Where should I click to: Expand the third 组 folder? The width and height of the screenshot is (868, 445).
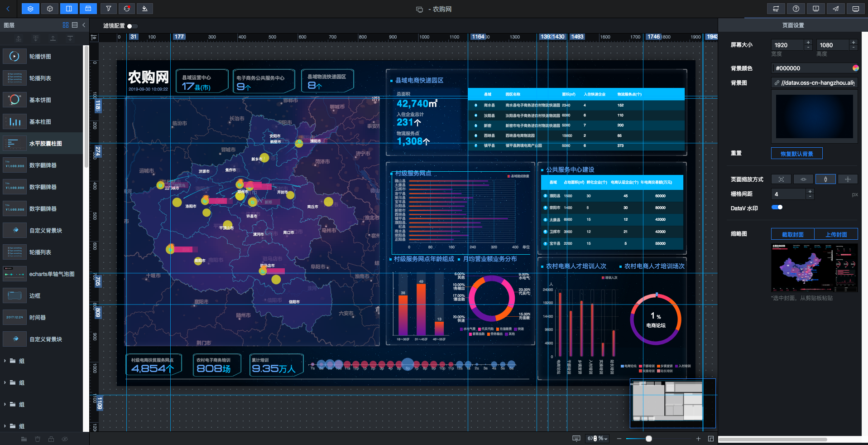(x=5, y=404)
